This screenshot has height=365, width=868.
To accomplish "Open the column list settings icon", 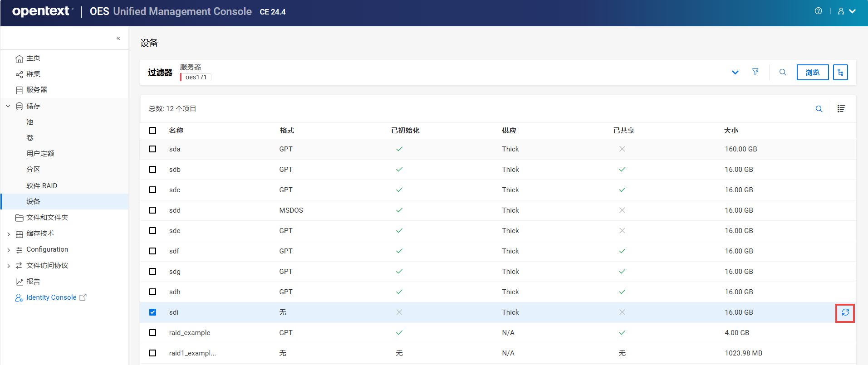I will click(x=841, y=109).
